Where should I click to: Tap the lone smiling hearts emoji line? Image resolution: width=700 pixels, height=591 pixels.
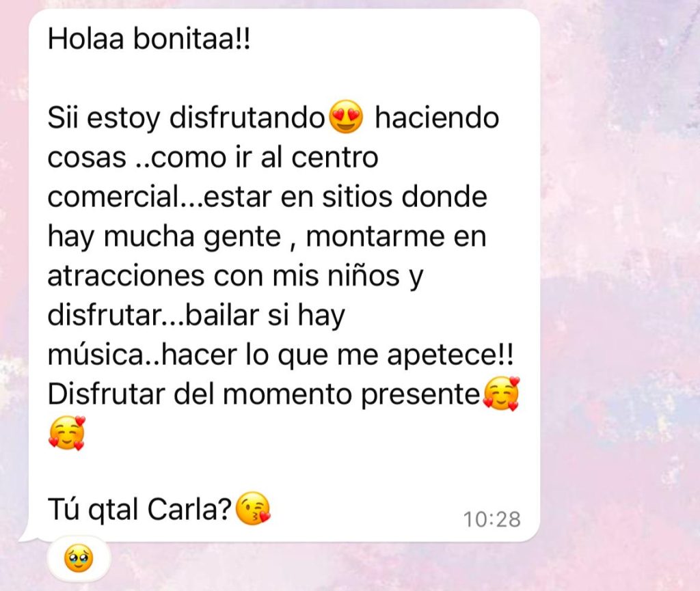tap(67, 433)
